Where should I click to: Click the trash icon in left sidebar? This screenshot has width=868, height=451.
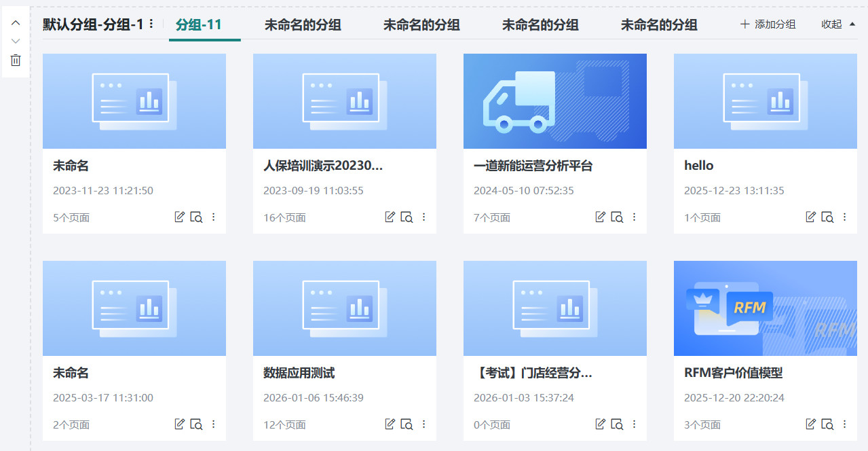point(15,60)
